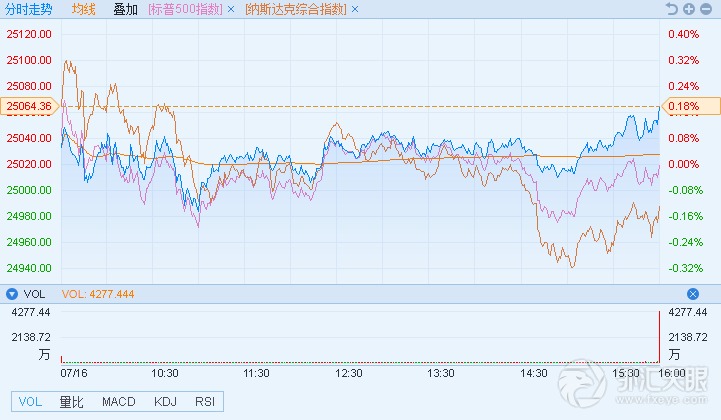Close the VOL indicator panel

point(692,294)
